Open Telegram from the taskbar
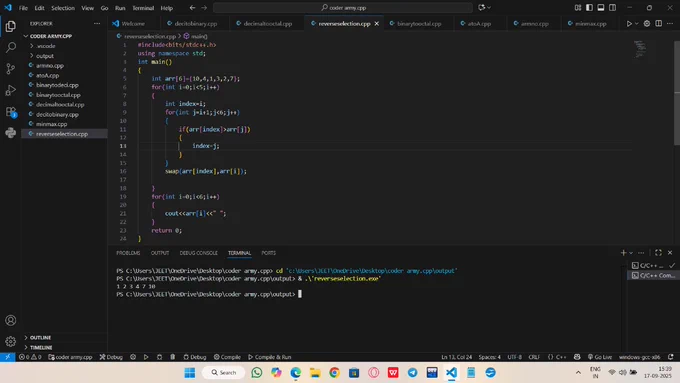Viewport: 680px width, 383px height. point(412,373)
